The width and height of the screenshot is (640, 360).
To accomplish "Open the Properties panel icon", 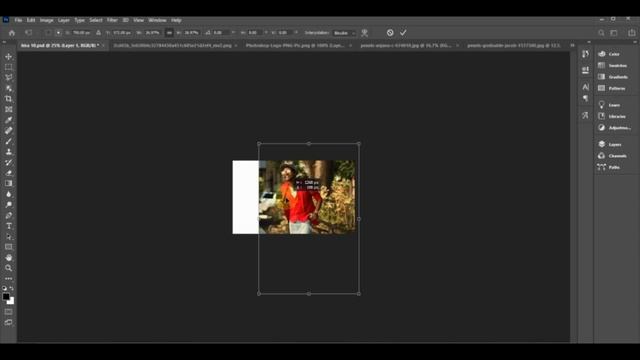I will click(585, 70).
